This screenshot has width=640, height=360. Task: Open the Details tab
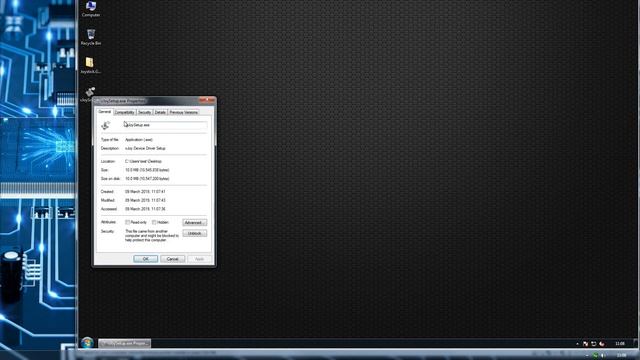(160, 112)
